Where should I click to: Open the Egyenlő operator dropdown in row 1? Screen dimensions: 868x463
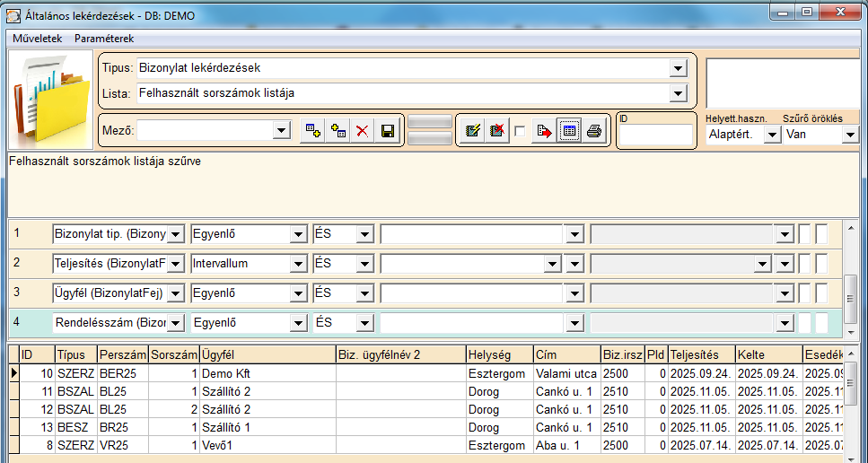click(x=298, y=234)
